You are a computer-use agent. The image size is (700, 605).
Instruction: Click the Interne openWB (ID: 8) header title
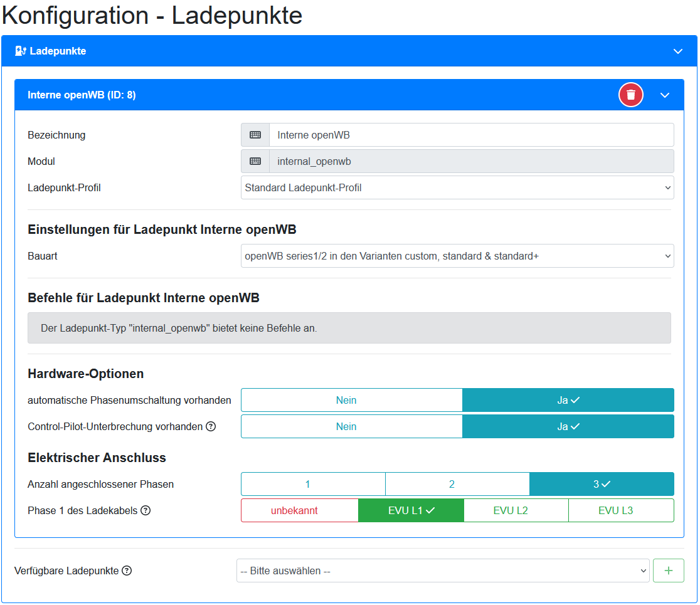[82, 95]
